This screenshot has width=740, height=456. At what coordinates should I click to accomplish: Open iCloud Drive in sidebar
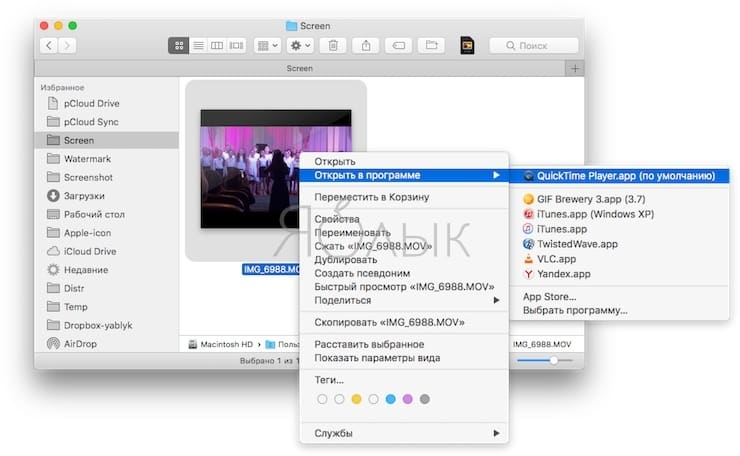pos(107,251)
